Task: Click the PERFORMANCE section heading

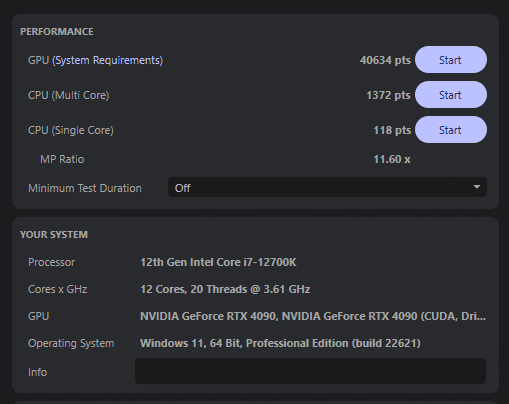Action: click(x=57, y=32)
